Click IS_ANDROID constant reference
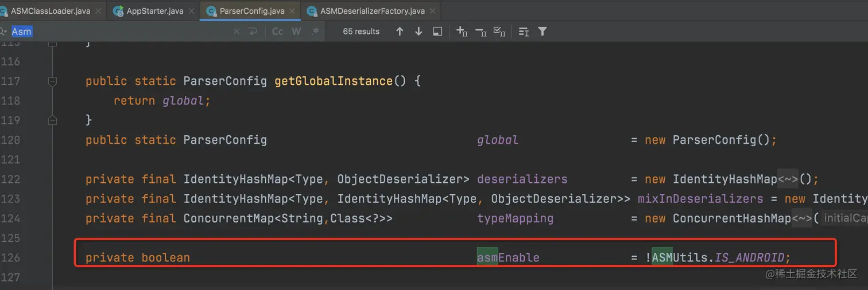 coord(749,257)
